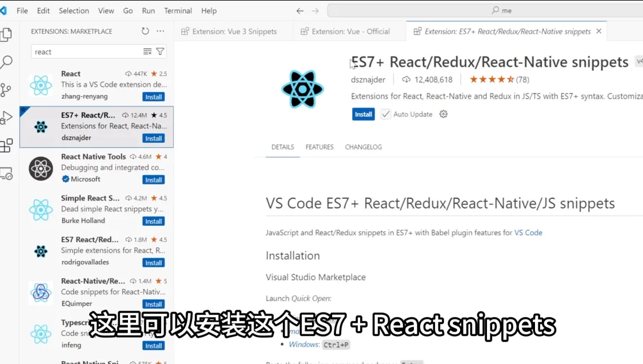643x364 pixels.
Task: Select React-Native/Re... by EQuimper
Action: pyautogui.click(x=97, y=292)
